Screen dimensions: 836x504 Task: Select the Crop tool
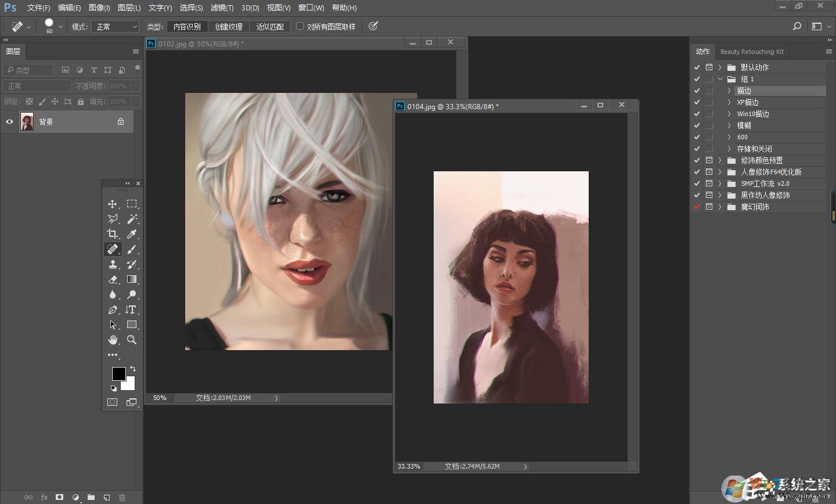[x=113, y=234]
